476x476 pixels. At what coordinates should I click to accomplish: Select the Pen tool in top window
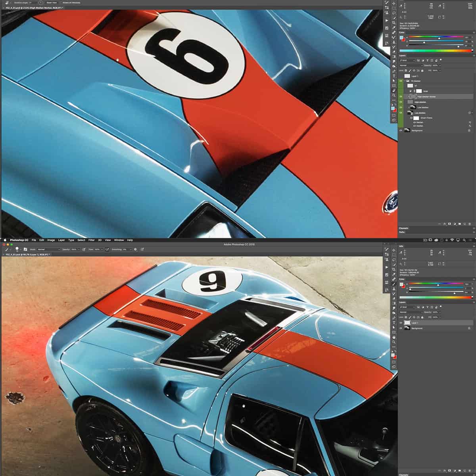coord(394,71)
